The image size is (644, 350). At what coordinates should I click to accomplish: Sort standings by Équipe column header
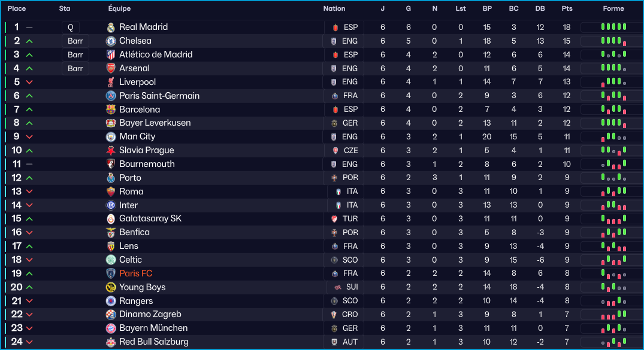click(119, 9)
